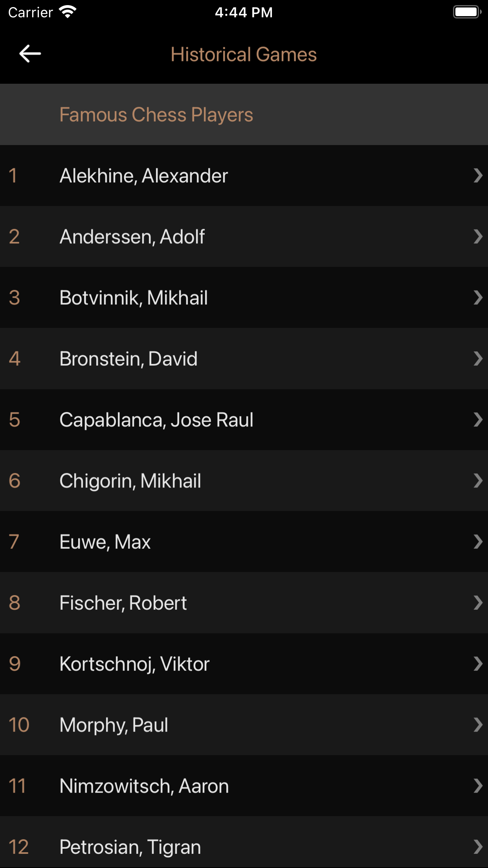
Task: Open chevron next to Alekhine, Alexander
Action: [x=478, y=175]
